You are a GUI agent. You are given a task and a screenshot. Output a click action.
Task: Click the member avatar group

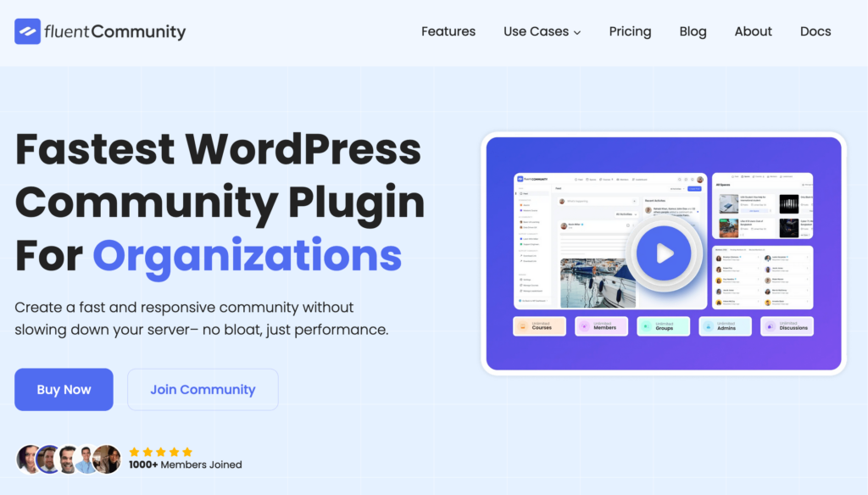point(69,459)
